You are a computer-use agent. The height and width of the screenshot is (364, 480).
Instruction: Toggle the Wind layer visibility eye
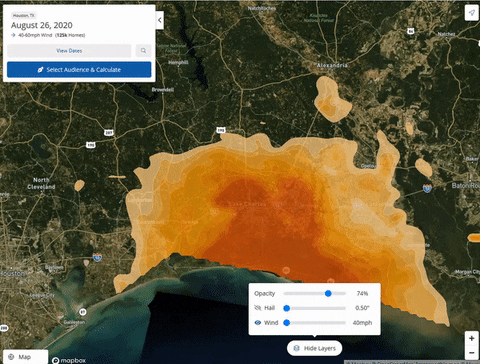[257, 323]
